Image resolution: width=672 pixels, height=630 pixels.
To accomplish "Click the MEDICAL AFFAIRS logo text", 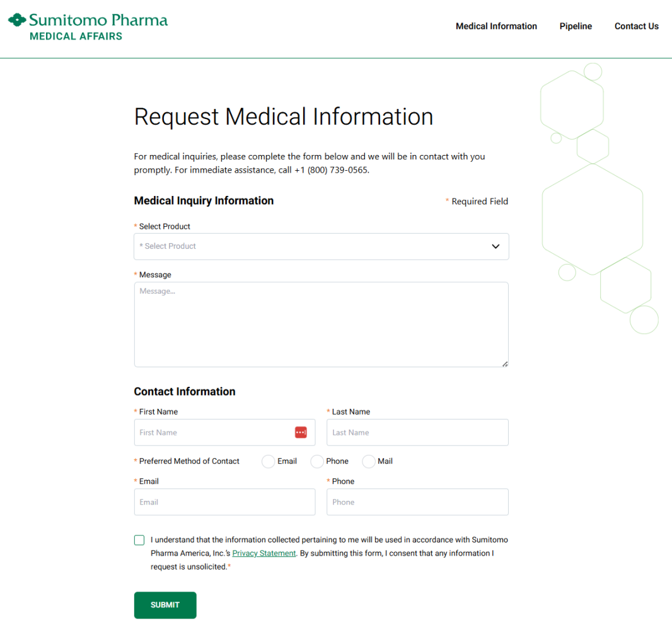I will pos(76,37).
